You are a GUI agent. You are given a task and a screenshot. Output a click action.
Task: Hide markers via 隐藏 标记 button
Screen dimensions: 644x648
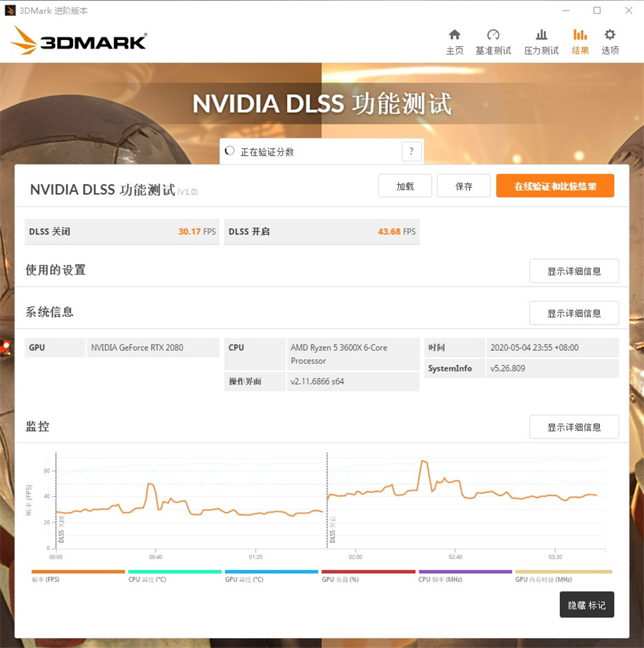587,605
